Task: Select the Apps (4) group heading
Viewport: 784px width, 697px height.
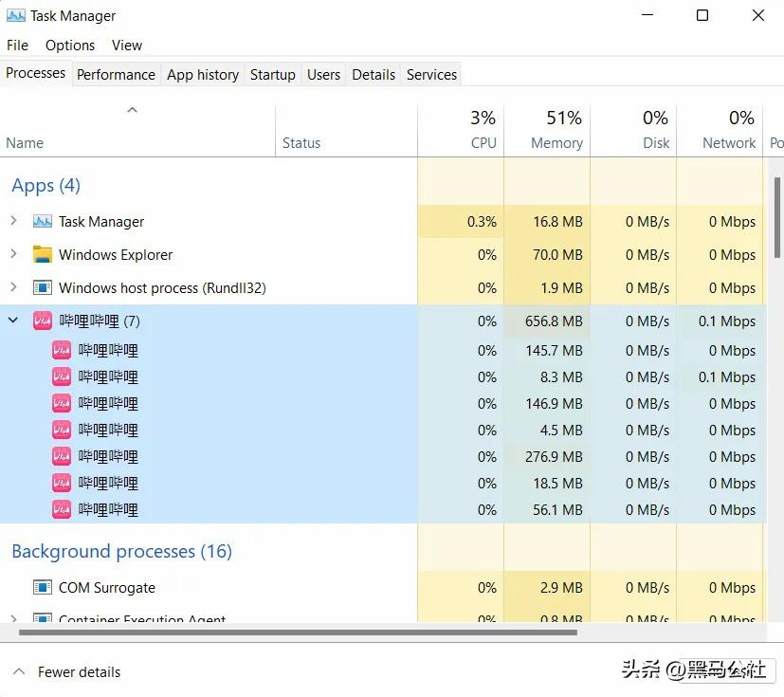Action: click(46, 186)
